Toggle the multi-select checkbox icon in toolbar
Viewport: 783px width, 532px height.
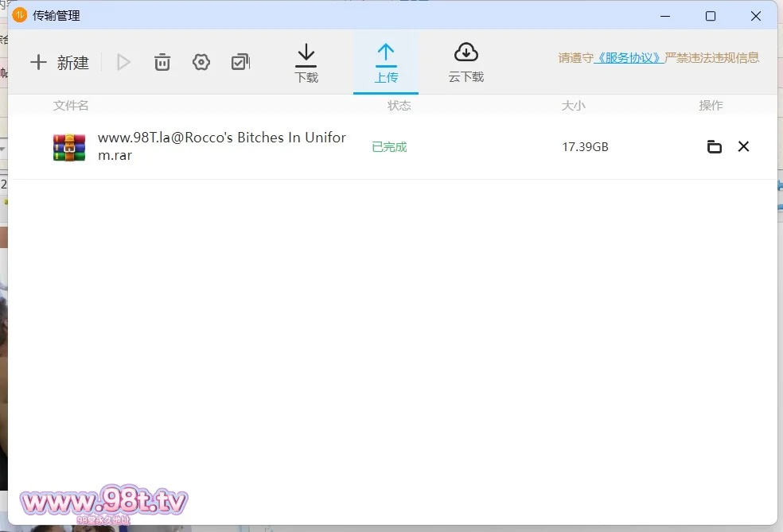[x=240, y=62]
